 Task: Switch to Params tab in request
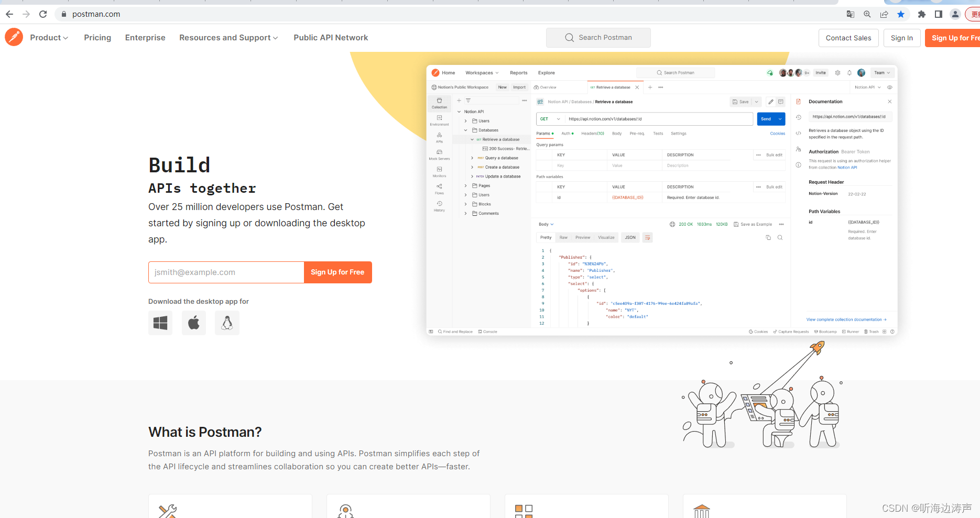coord(545,134)
